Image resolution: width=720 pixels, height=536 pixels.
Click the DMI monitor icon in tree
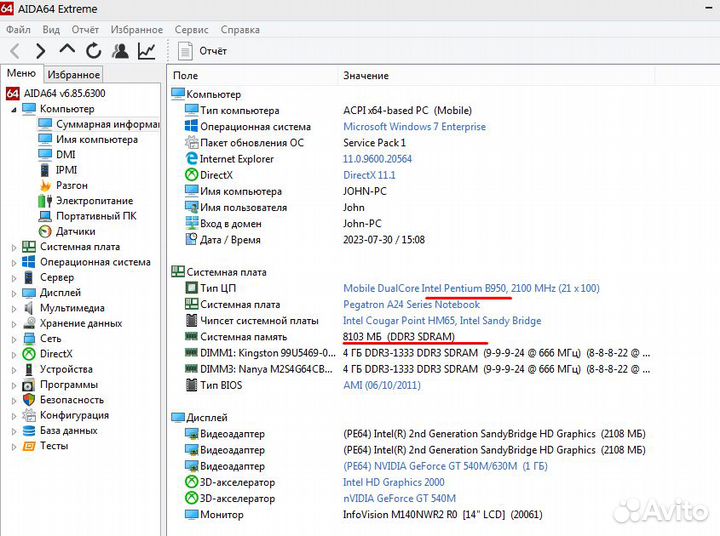(x=45, y=154)
